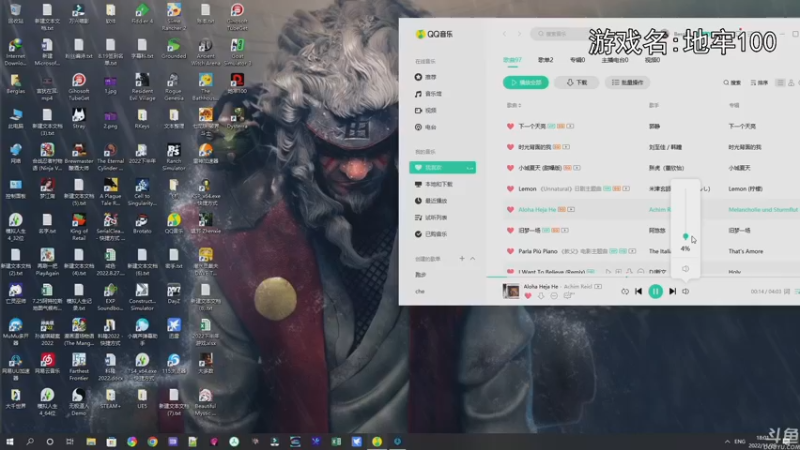The width and height of the screenshot is (800, 450).
Task: Select the Grounded desktop shortcut
Action: 173,49
